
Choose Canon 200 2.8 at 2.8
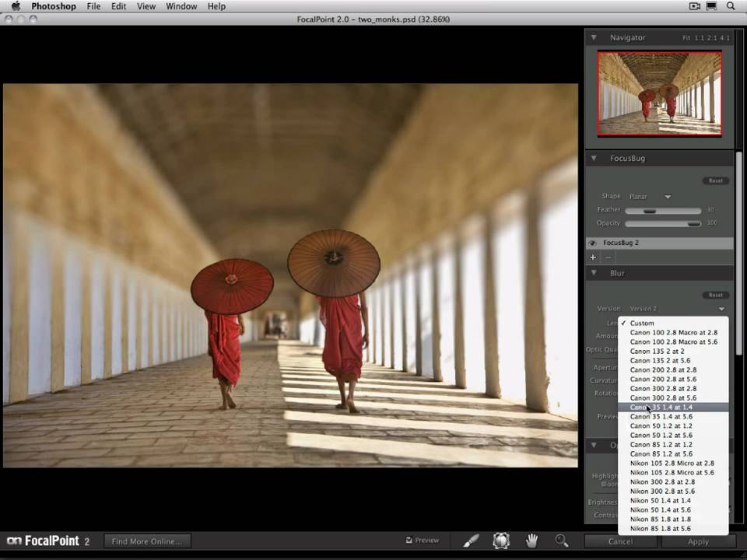point(673,369)
